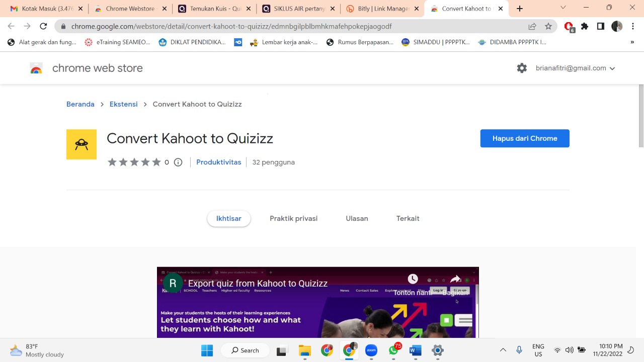
Task: Open the DIDAMBA PPPPTK bookmark
Action: 512,42
